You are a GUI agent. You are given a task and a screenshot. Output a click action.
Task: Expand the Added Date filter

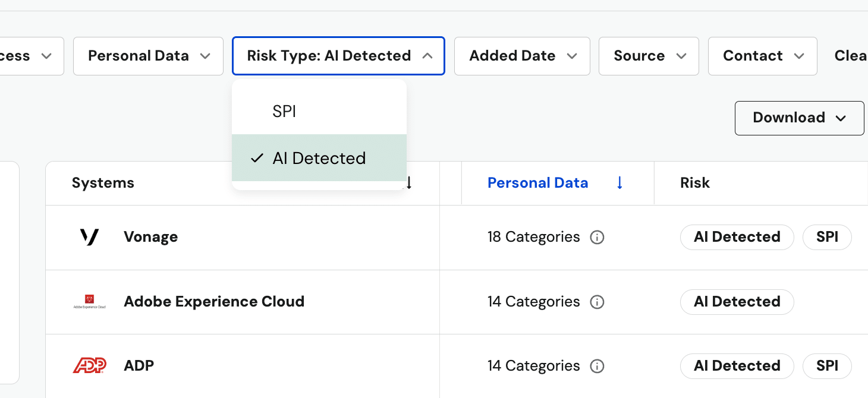[522, 56]
